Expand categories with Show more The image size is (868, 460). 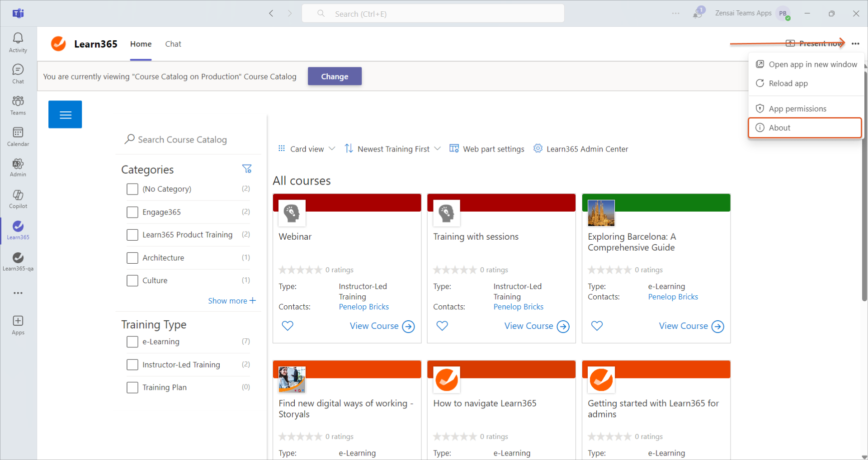(x=231, y=301)
